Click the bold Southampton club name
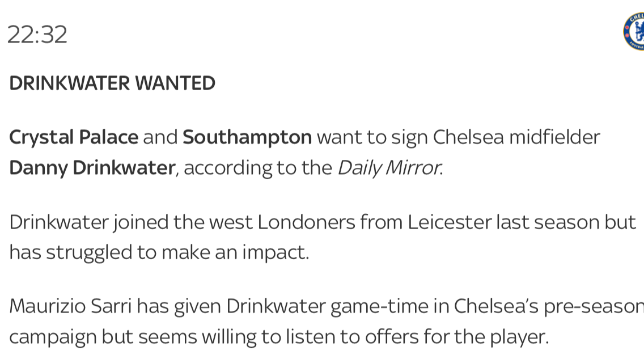The image size is (644, 363). point(247,138)
